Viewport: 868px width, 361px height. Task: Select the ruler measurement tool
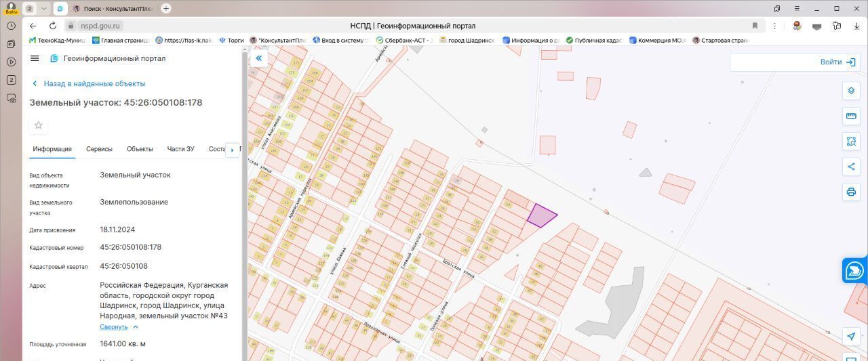[x=851, y=116]
